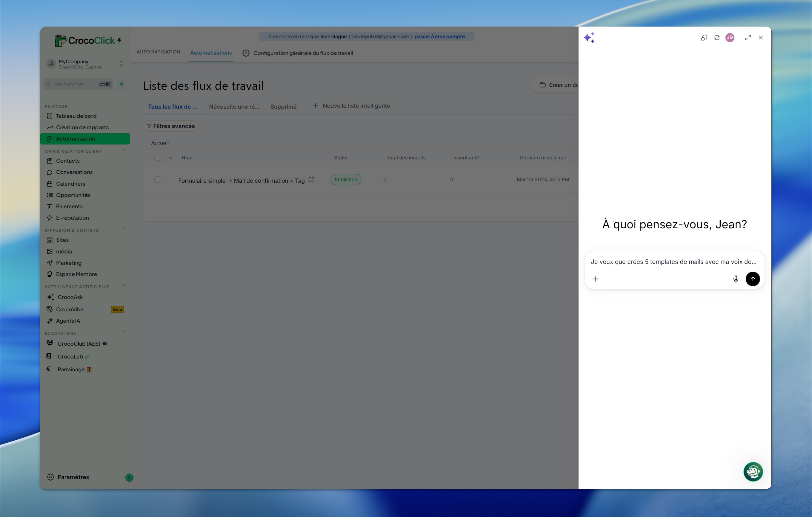
Task: Collapse the sidebar with the green arrow
Action: (129, 478)
